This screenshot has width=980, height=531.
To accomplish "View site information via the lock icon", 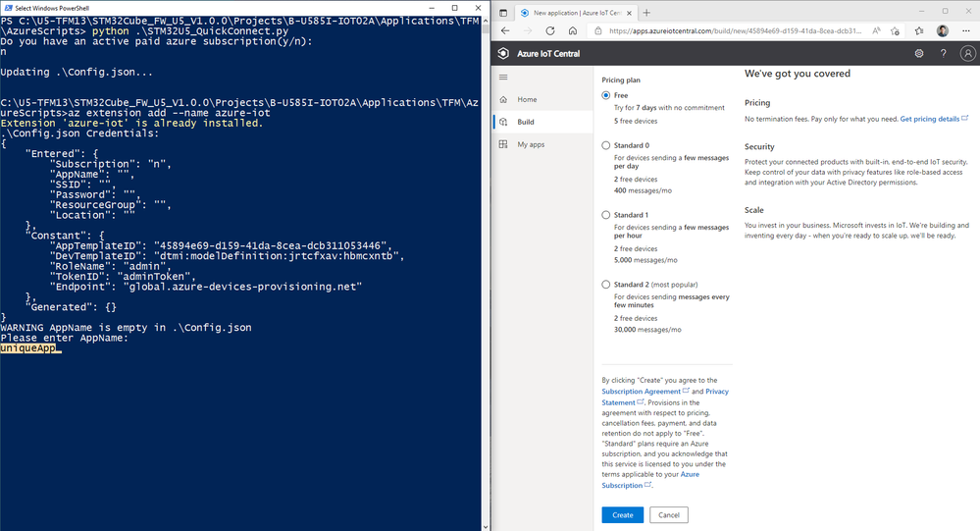I will (x=597, y=30).
